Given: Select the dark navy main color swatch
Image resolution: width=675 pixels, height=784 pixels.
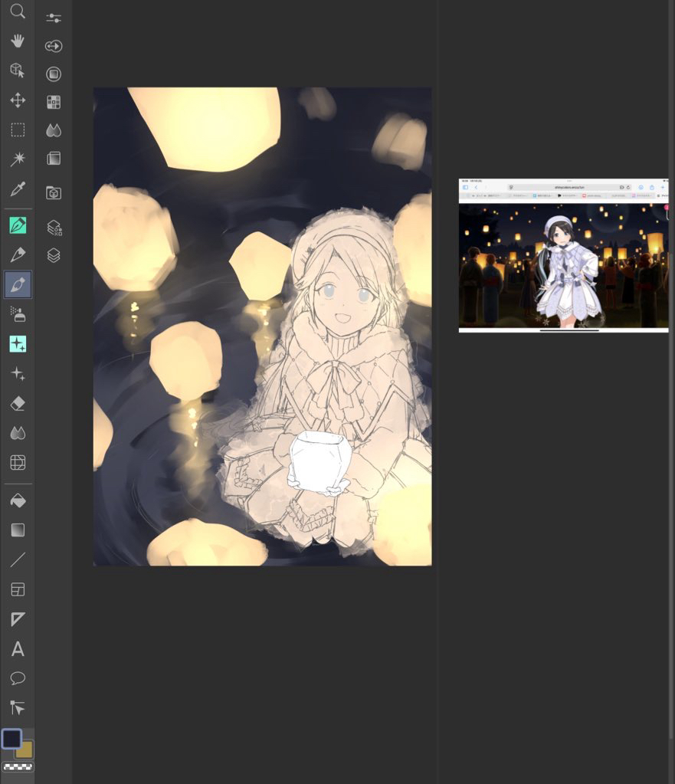Looking at the screenshot, I should 11,738.
